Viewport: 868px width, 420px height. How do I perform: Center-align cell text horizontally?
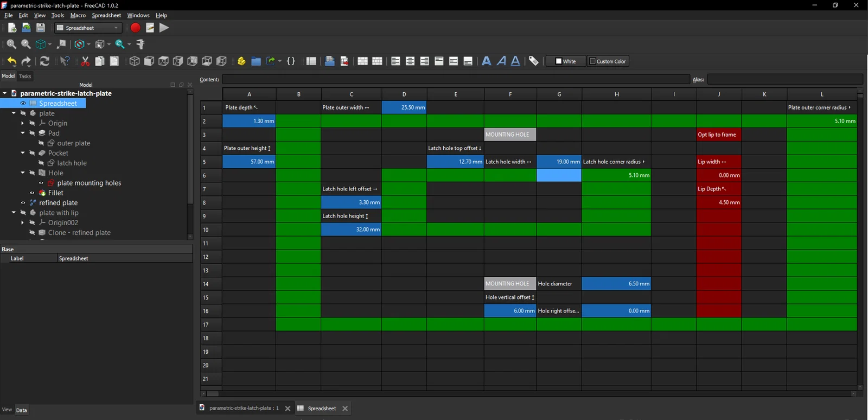pyautogui.click(x=410, y=61)
